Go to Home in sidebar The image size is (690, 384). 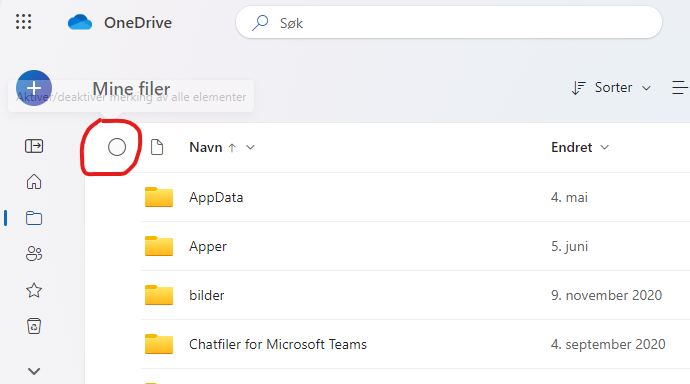click(34, 182)
